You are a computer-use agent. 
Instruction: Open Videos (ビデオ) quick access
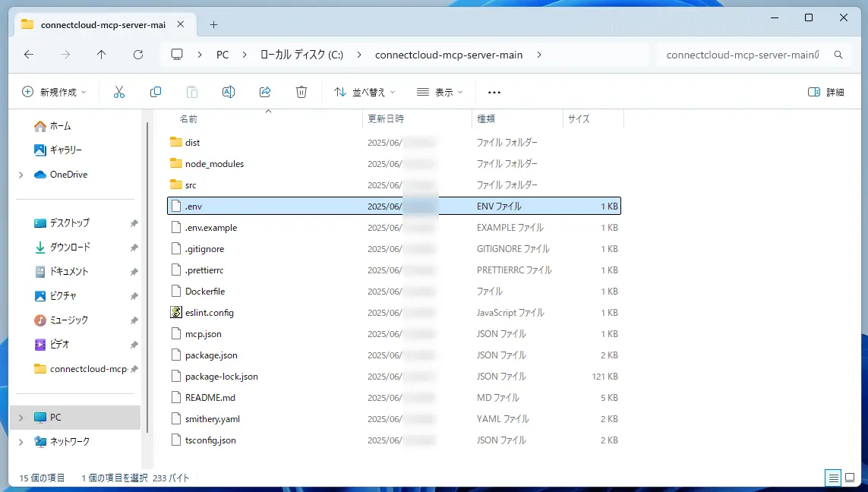52,345
